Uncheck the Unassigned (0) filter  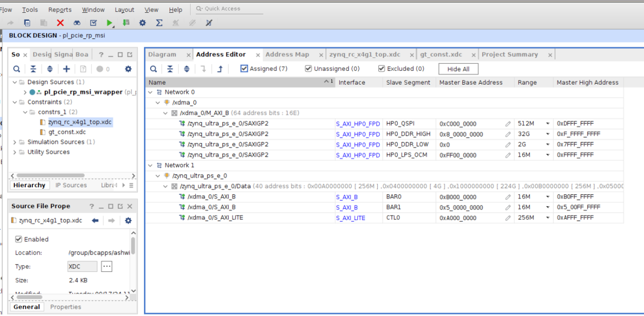(308, 68)
